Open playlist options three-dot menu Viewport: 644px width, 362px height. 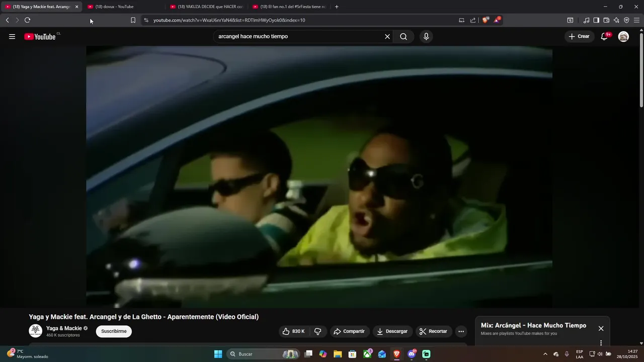(x=601, y=343)
